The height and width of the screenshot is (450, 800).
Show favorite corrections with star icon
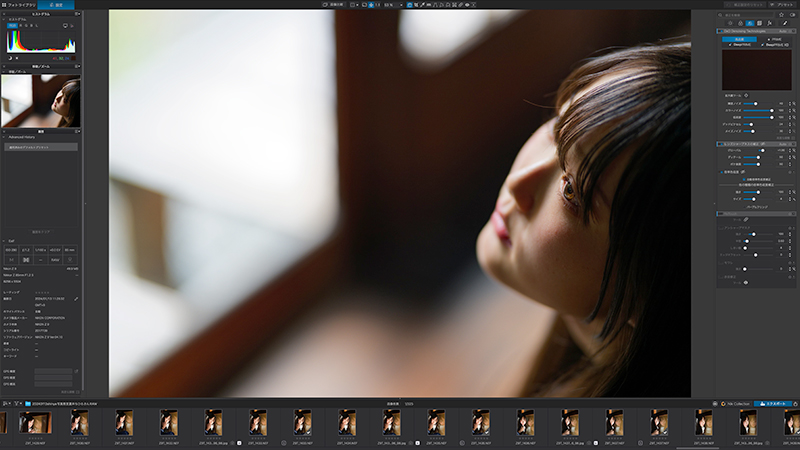coord(781,15)
